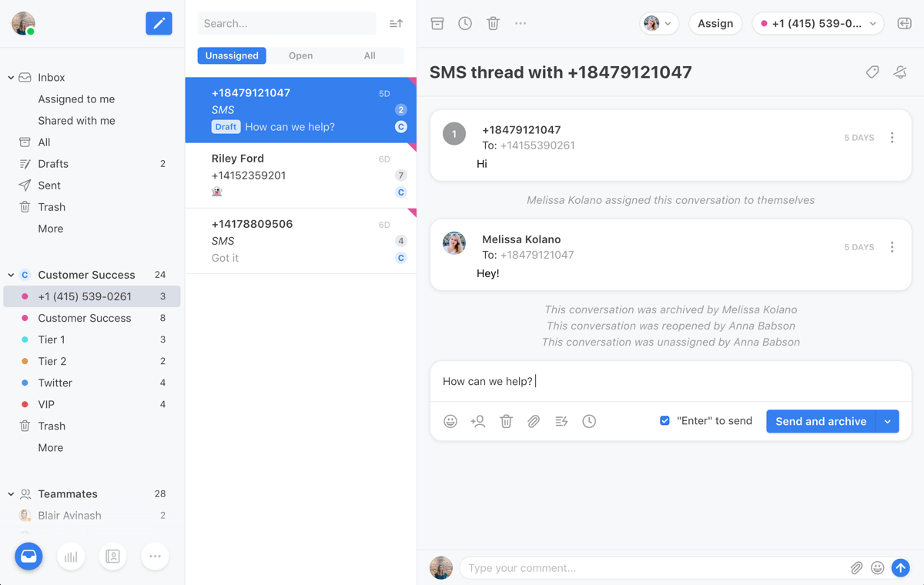Toggle the "Enter" to send checkbox

[665, 420]
